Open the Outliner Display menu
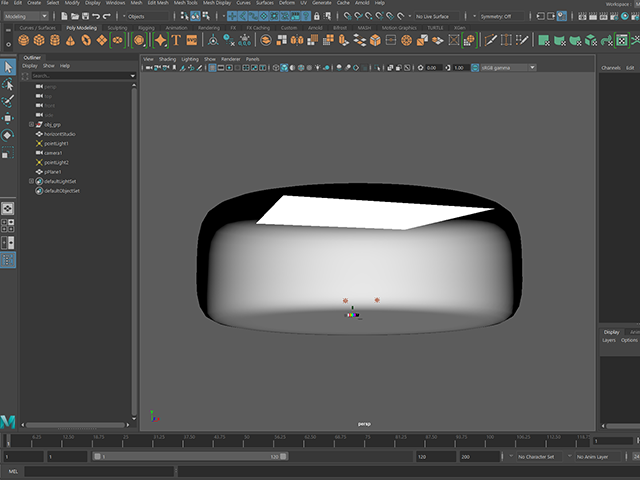 30,66
